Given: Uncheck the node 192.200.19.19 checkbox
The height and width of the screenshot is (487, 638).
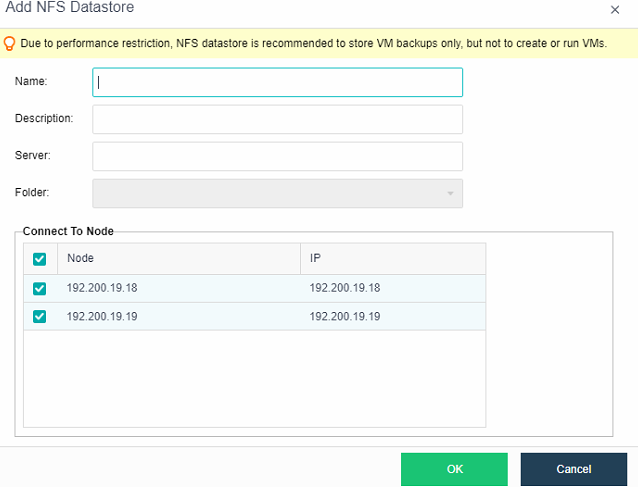Looking at the screenshot, I should click(x=40, y=317).
